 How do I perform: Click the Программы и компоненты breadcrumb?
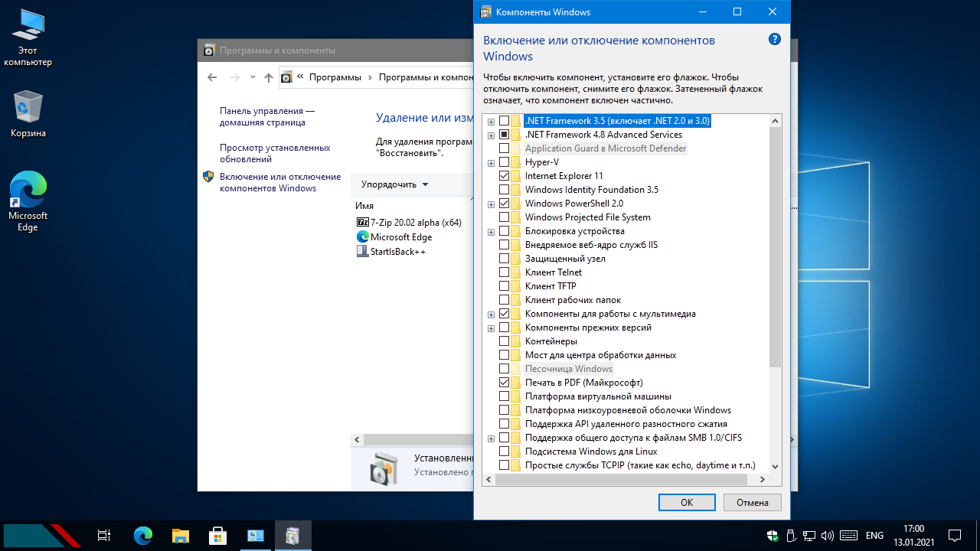[426, 77]
